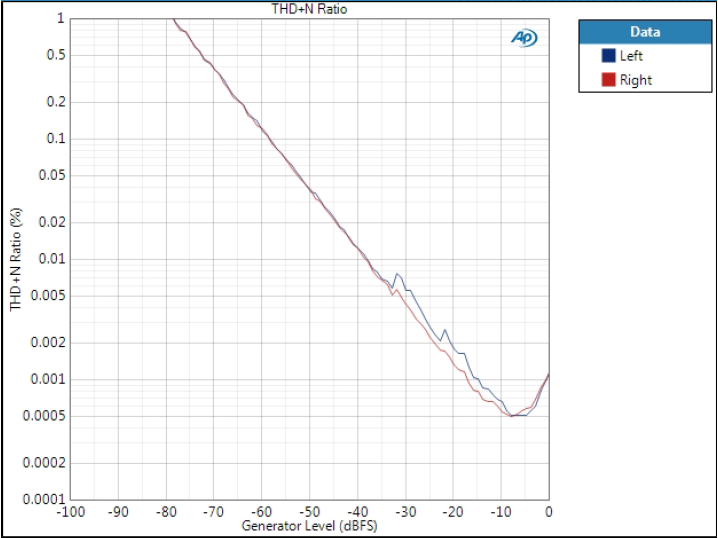
Task: Click the 0.1 label on the y-axis
Action: pyautogui.click(x=56, y=138)
